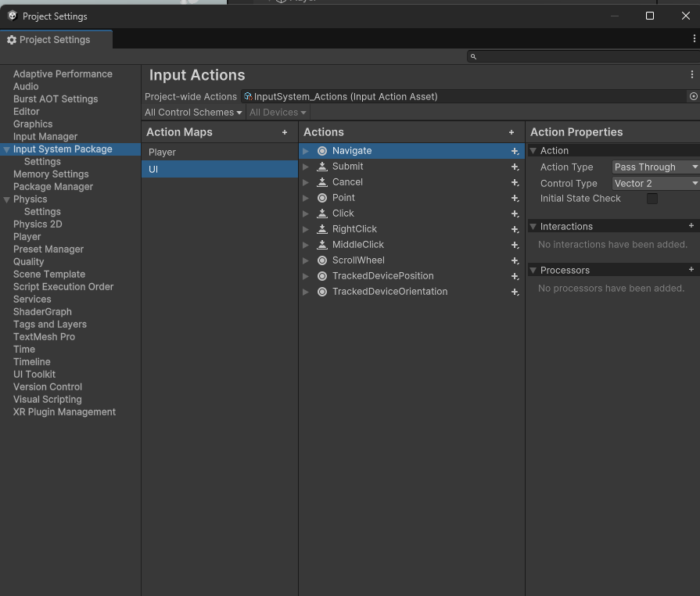
Task: Enable the Initial State Check checkbox
Action: pos(652,199)
